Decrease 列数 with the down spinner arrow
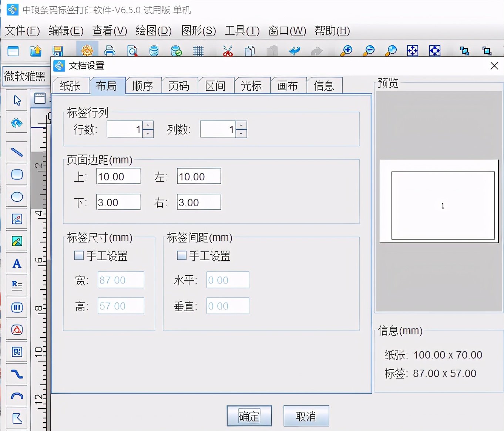 click(x=241, y=133)
